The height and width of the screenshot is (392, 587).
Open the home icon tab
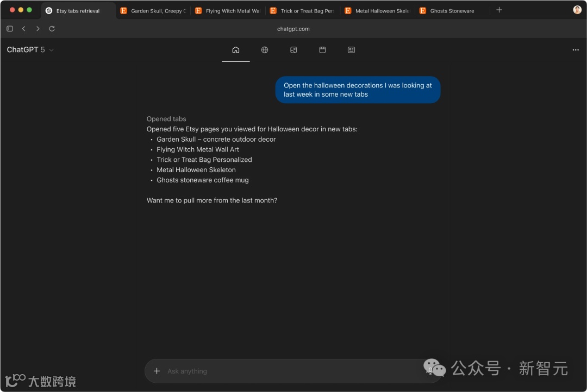235,50
